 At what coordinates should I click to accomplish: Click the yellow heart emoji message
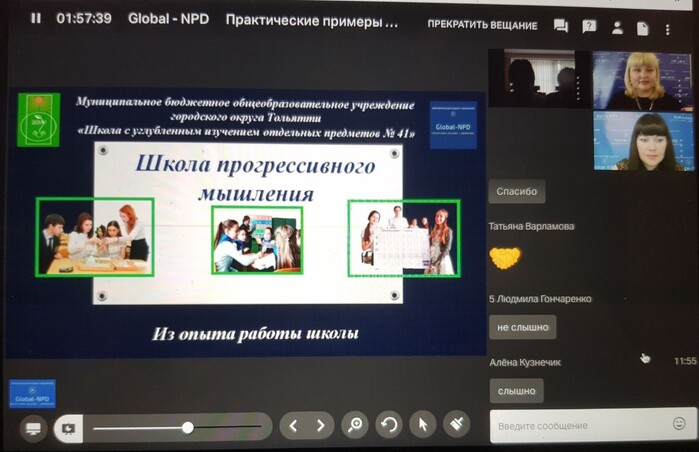click(x=505, y=258)
